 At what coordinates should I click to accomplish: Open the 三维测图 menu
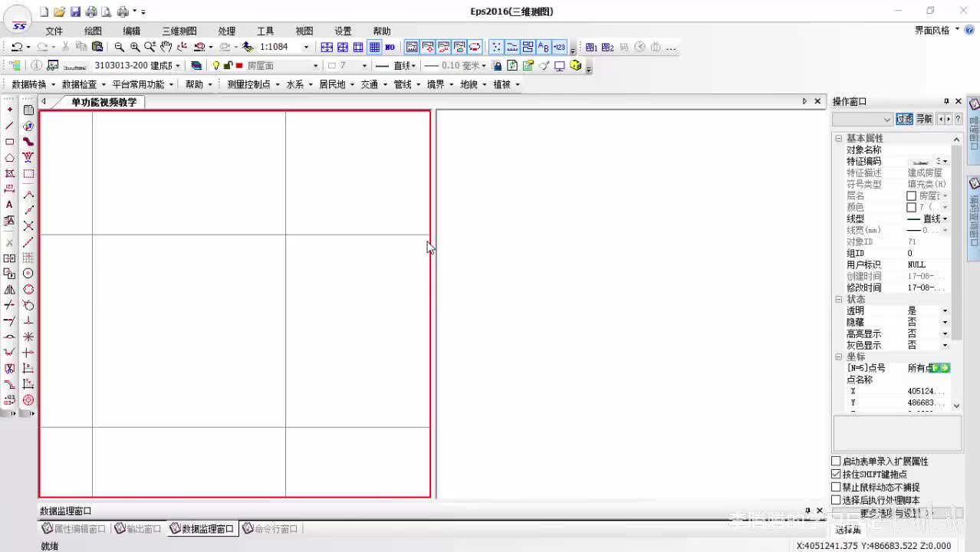pos(179,31)
